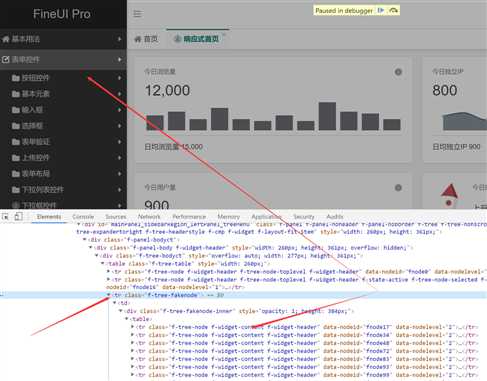This screenshot has height=381, width=487.
Task: Switch to the 响应式首页 tab
Action: click(x=198, y=39)
